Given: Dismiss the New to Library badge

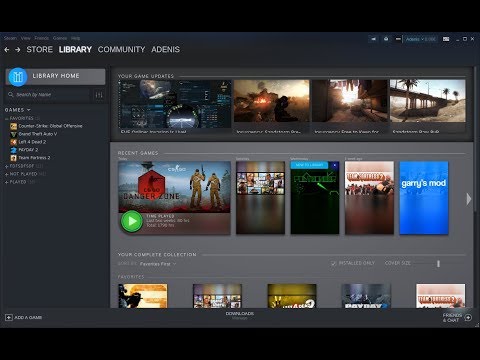Looking at the screenshot, I should coord(335,165).
